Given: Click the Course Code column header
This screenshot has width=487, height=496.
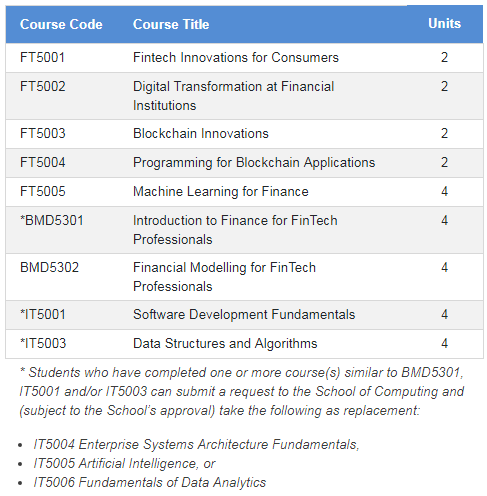Looking at the screenshot, I should 61,24.
